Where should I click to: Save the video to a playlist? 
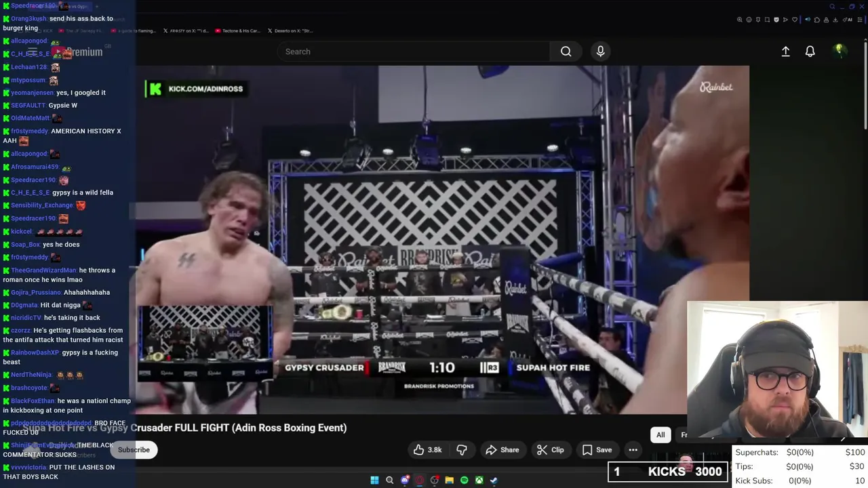(597, 449)
